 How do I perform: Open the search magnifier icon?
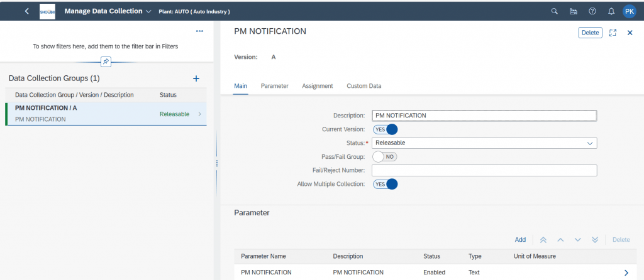tap(554, 11)
